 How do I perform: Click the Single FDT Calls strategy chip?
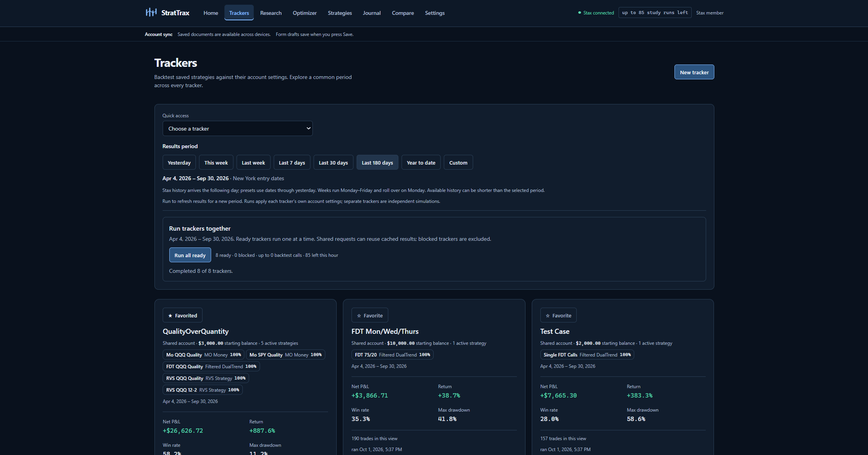[587, 355]
